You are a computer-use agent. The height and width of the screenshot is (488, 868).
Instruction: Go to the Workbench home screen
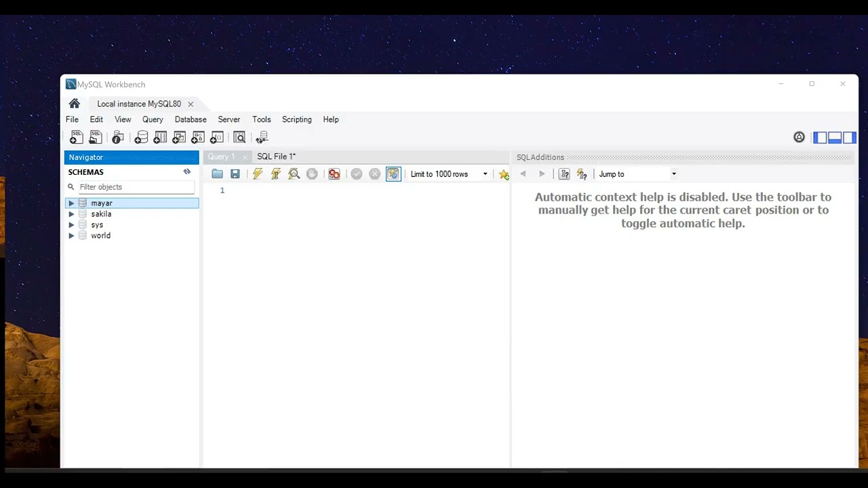75,104
